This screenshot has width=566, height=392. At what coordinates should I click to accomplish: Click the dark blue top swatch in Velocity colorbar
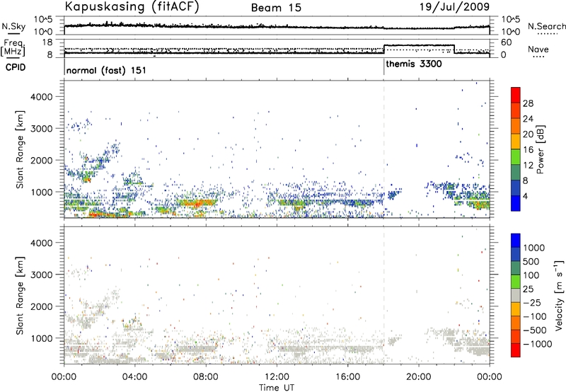(x=516, y=241)
